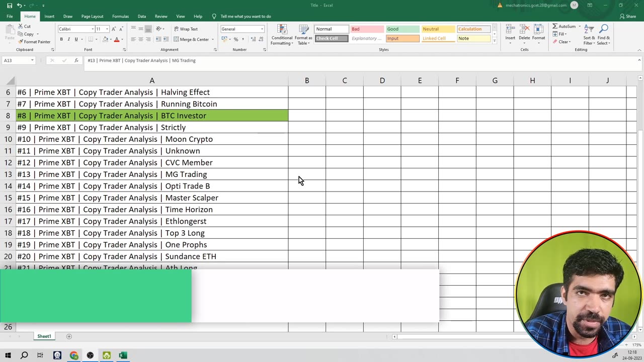This screenshot has height=362, width=644.
Task: Open Find & Select menu
Action: tap(604, 35)
